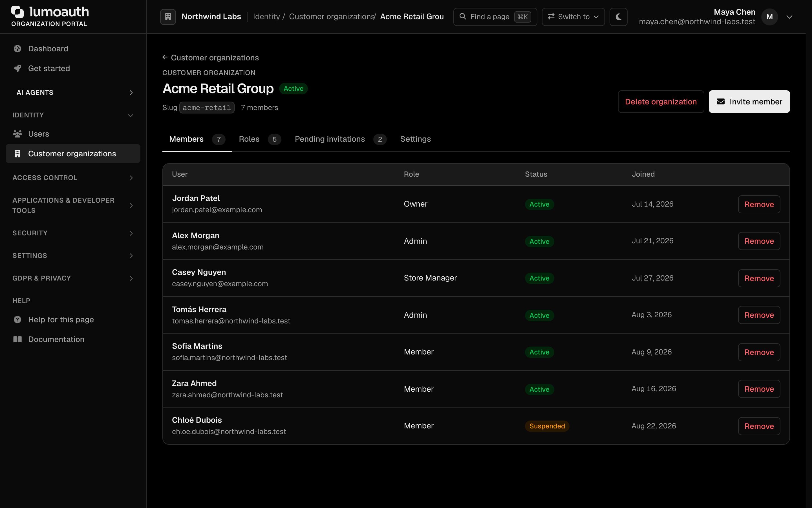Click the Get started rocket icon
The width and height of the screenshot is (812, 508).
(17, 69)
